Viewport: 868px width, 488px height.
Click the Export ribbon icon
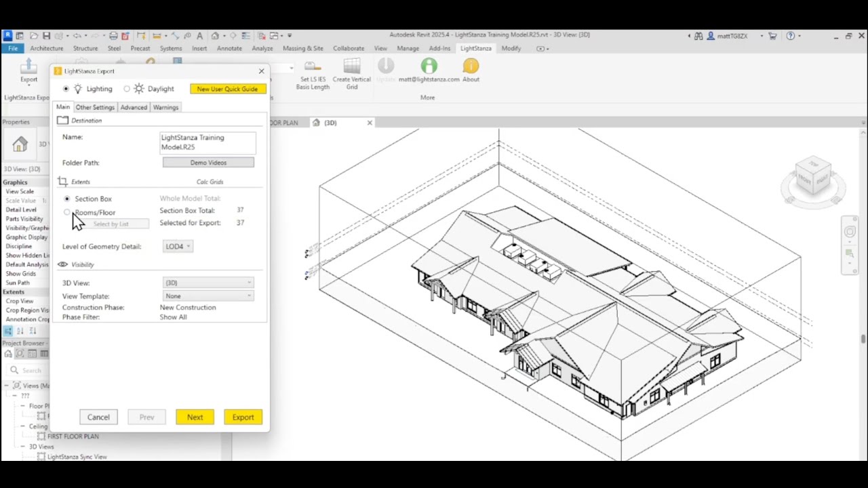coord(28,66)
